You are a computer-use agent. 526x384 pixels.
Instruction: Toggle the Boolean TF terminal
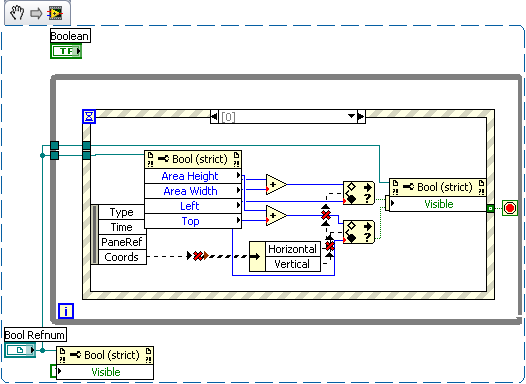pyautogui.click(x=66, y=51)
